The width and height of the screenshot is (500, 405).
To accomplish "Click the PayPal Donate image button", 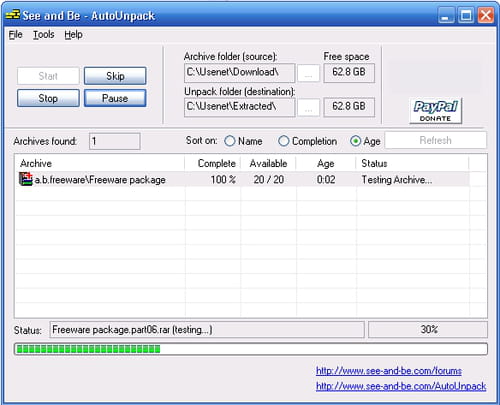I will click(x=435, y=111).
